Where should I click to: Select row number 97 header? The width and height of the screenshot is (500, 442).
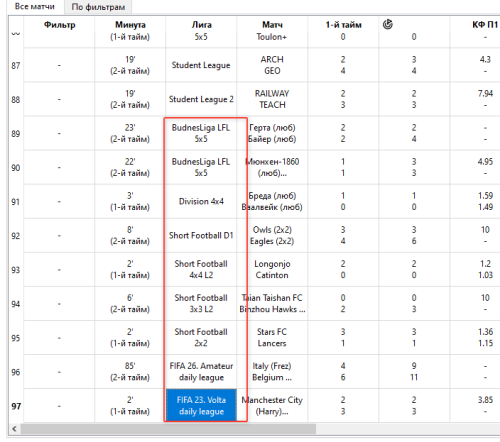[16, 406]
